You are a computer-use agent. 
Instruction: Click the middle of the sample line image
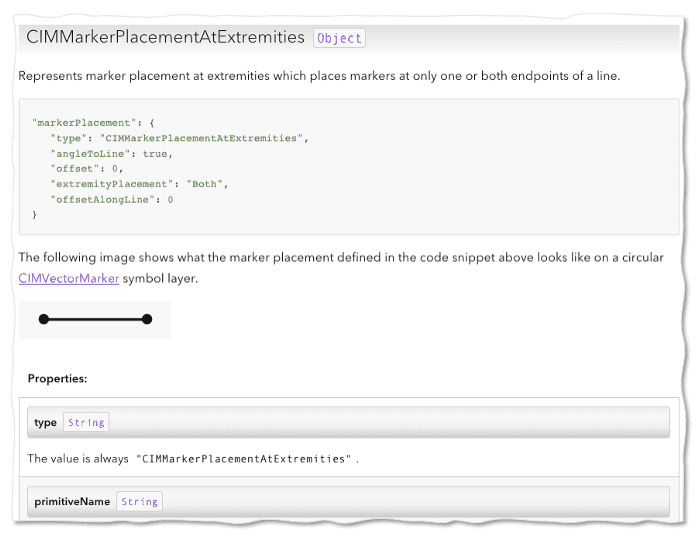click(95, 319)
